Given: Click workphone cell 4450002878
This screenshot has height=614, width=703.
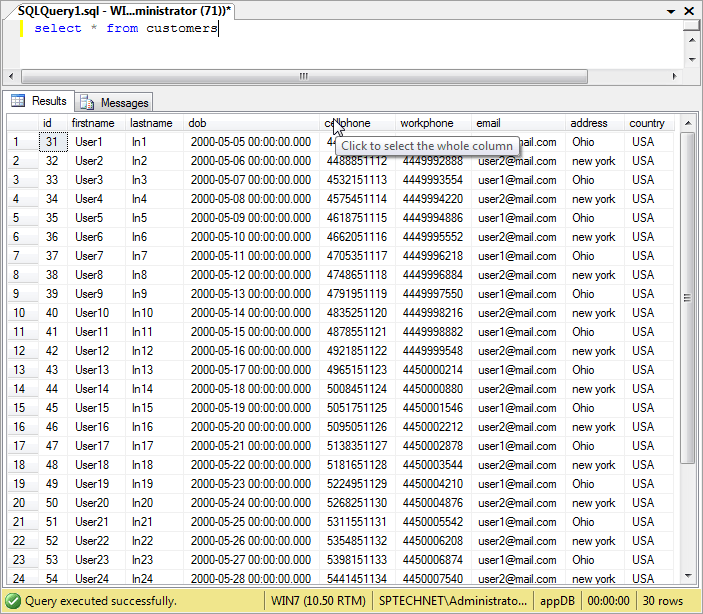Looking at the screenshot, I should 433,446.
